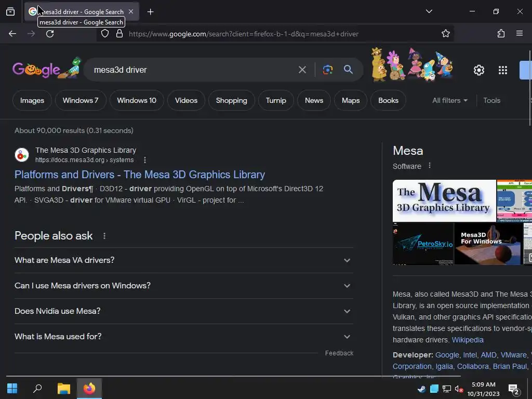Reload the current page
Viewport: 532px width, 399px height.
click(50, 34)
